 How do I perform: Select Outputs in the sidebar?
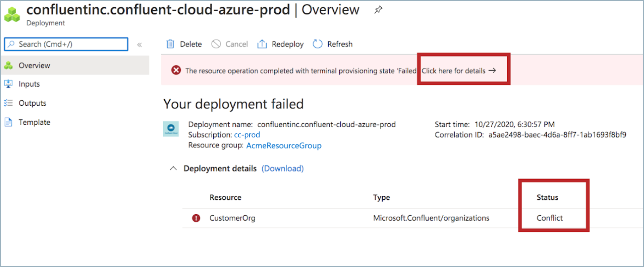[32, 103]
